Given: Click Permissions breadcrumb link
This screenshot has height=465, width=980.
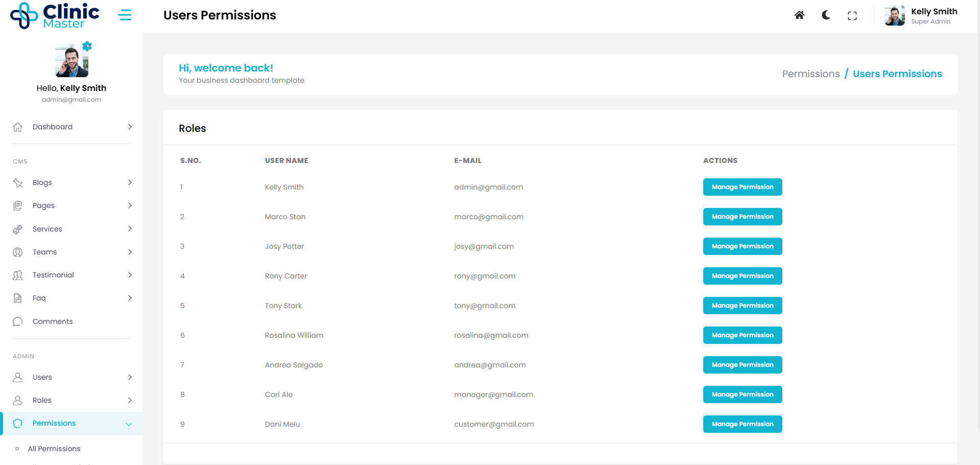Looking at the screenshot, I should [810, 74].
